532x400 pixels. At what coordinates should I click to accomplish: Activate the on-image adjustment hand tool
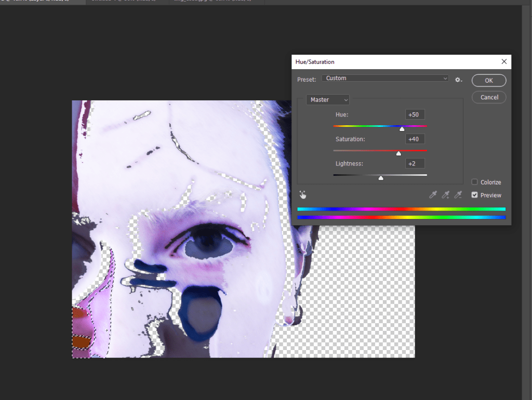pyautogui.click(x=303, y=195)
